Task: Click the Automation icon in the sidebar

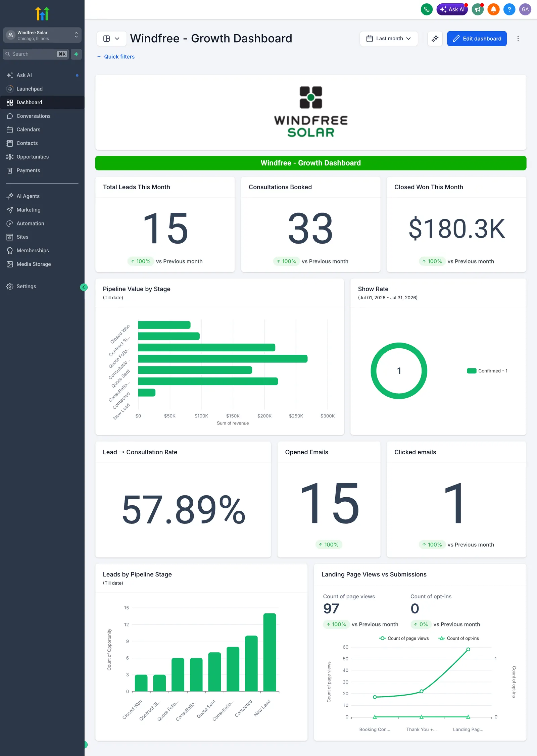Action: coord(10,223)
